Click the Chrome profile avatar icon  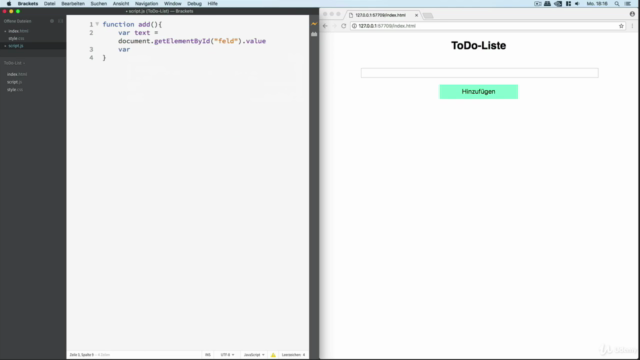click(x=632, y=14)
